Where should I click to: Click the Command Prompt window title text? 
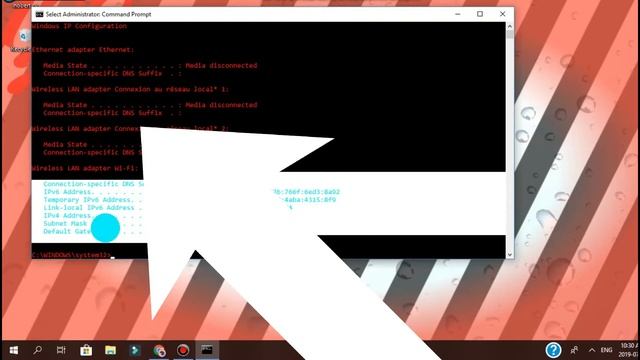(98, 14)
